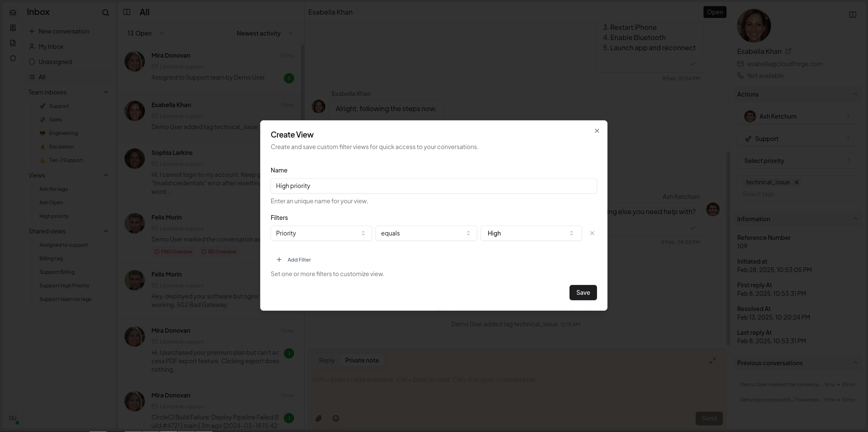This screenshot has height=432, width=868.
Task: Collapse the Team Inboxes section
Action: coord(106,92)
